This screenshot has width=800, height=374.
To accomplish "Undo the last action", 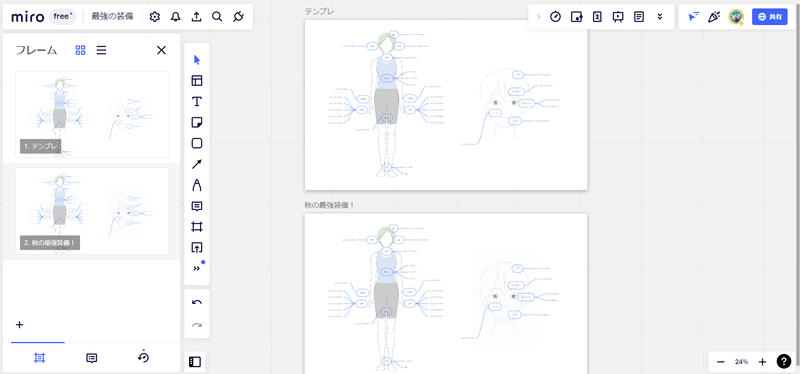I will 197,303.
